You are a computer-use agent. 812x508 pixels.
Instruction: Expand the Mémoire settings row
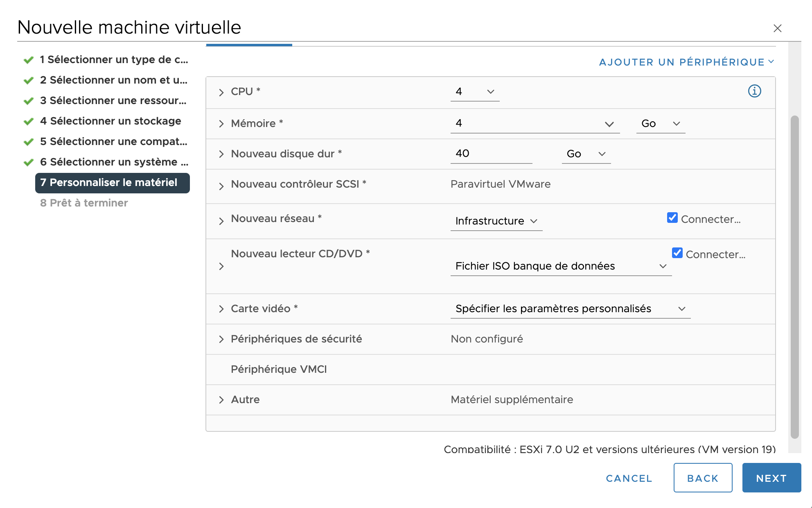pyautogui.click(x=221, y=124)
